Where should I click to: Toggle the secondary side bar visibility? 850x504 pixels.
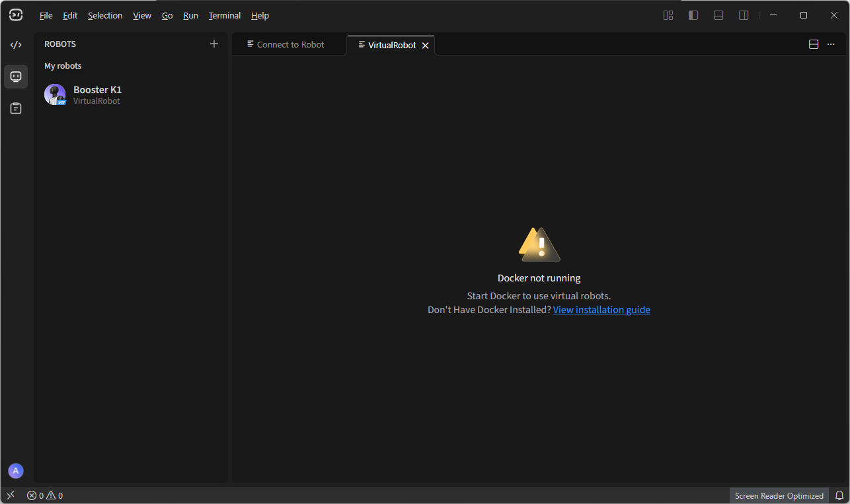pyautogui.click(x=744, y=15)
